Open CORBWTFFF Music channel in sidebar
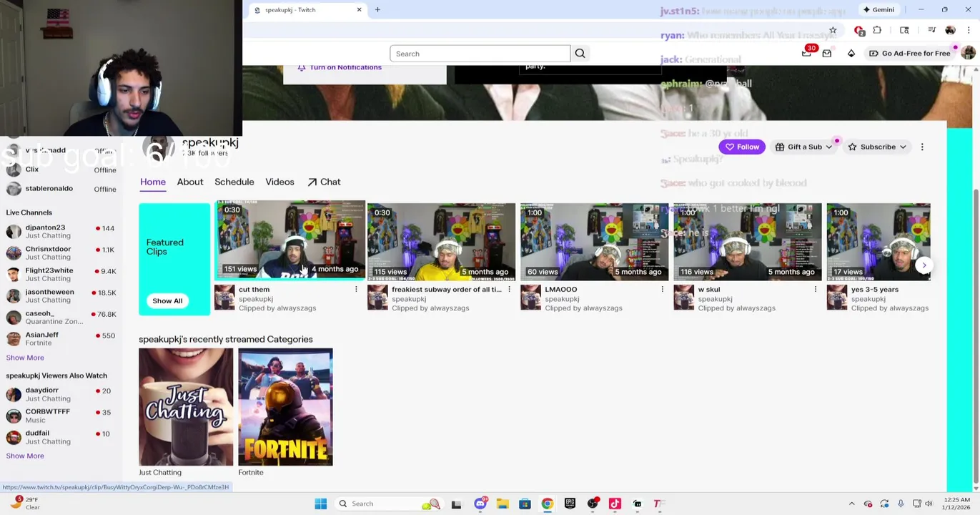The height and width of the screenshot is (515, 980). click(x=61, y=416)
